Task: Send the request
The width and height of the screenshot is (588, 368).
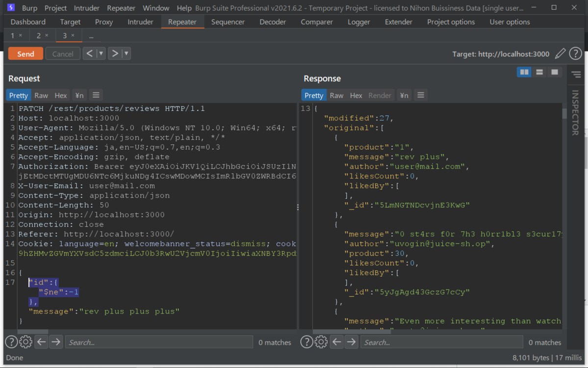Action: click(x=25, y=53)
